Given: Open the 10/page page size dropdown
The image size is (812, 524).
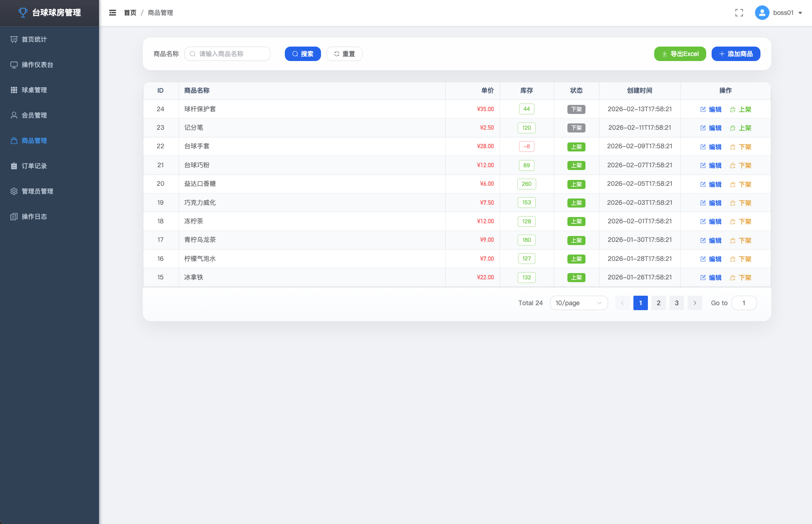Looking at the screenshot, I should point(579,303).
